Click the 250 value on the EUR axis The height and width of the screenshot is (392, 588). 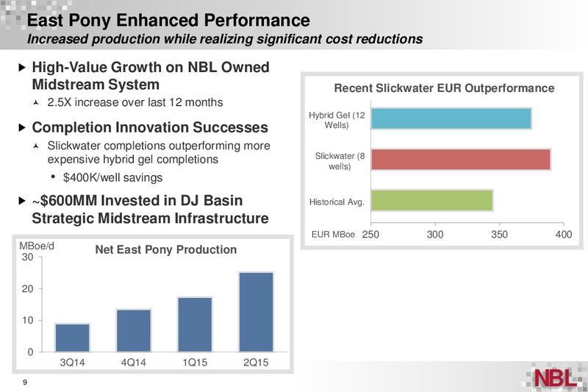coord(370,235)
